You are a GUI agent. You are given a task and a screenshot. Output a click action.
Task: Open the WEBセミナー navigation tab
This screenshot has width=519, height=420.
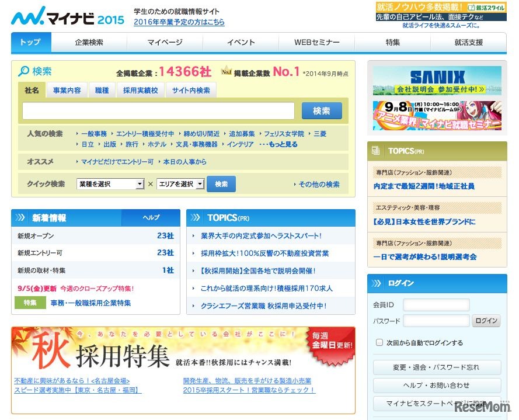316,42
